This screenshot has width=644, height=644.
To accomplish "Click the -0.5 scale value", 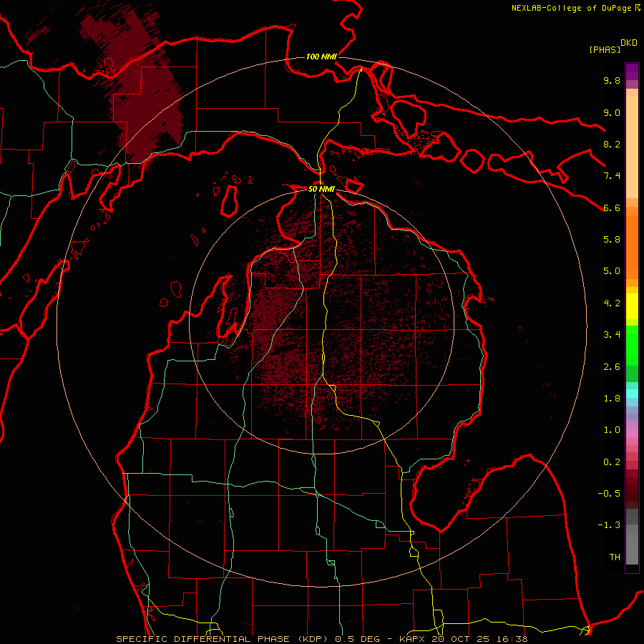I will click(x=609, y=494).
